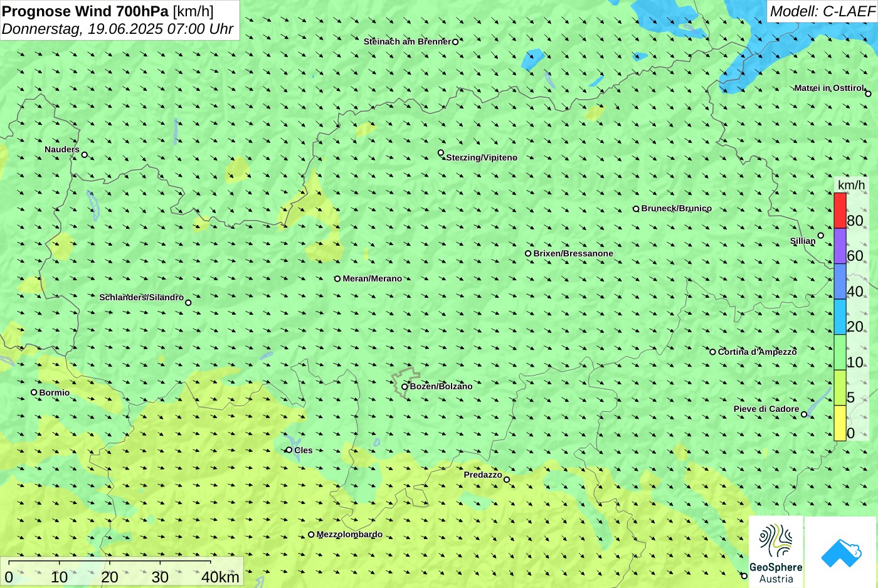Select the 'Predazzo' town label
Screen dimensions: 878x588
pyautogui.click(x=483, y=475)
